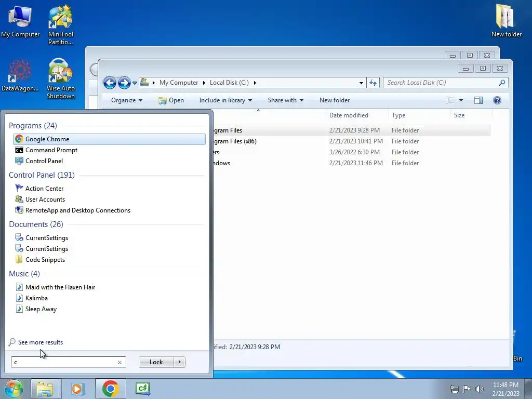Click the taskbar clock showing 11:48 PM
This screenshot has height=399, width=532.
(506, 389)
